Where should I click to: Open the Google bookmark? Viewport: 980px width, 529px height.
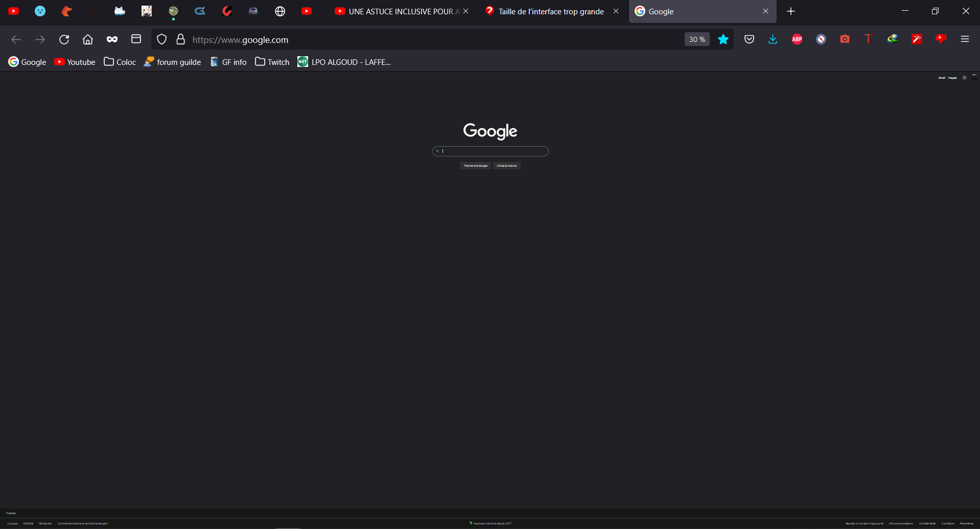point(27,62)
